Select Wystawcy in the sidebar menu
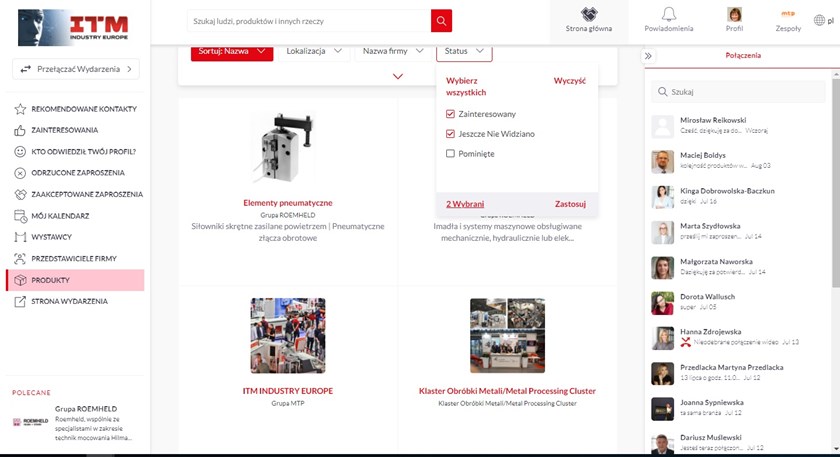This screenshot has width=840, height=457. pyautogui.click(x=51, y=237)
